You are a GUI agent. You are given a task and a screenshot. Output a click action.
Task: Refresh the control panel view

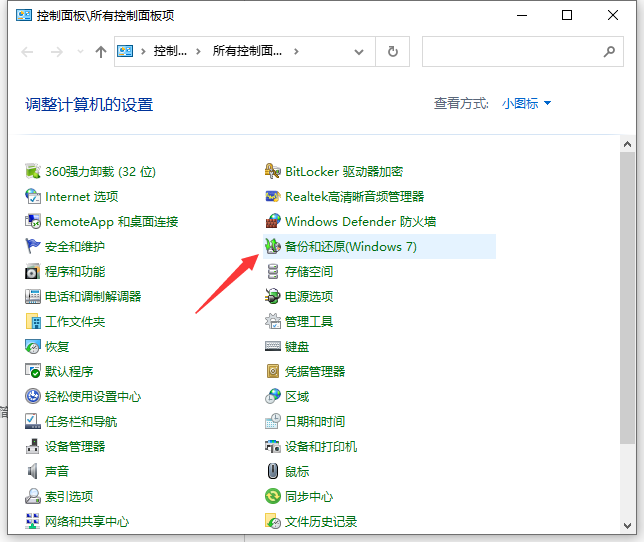coord(393,52)
